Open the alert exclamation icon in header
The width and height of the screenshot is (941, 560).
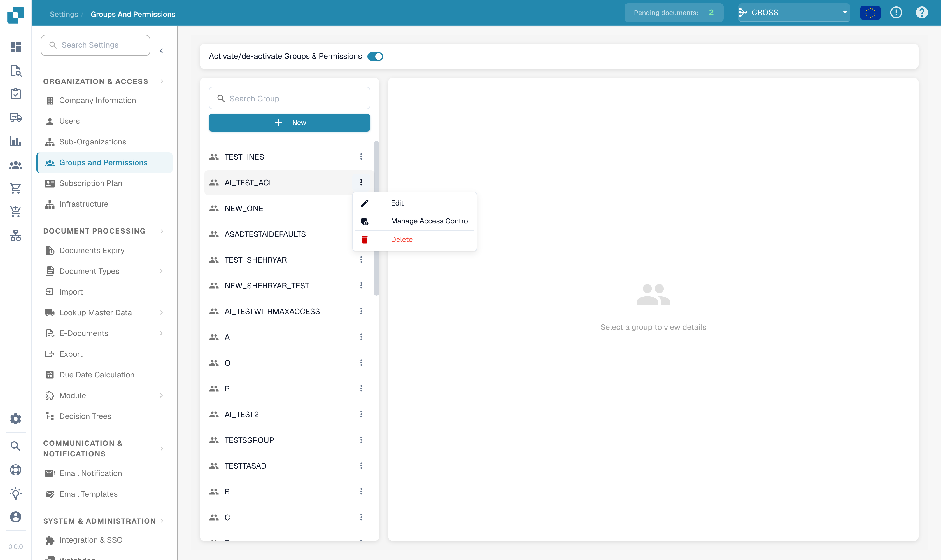pos(896,12)
